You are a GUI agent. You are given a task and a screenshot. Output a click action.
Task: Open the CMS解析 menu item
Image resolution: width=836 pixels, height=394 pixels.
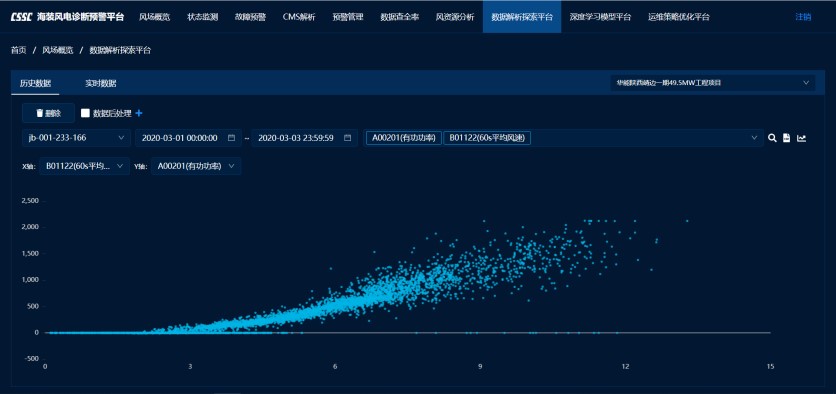click(299, 17)
